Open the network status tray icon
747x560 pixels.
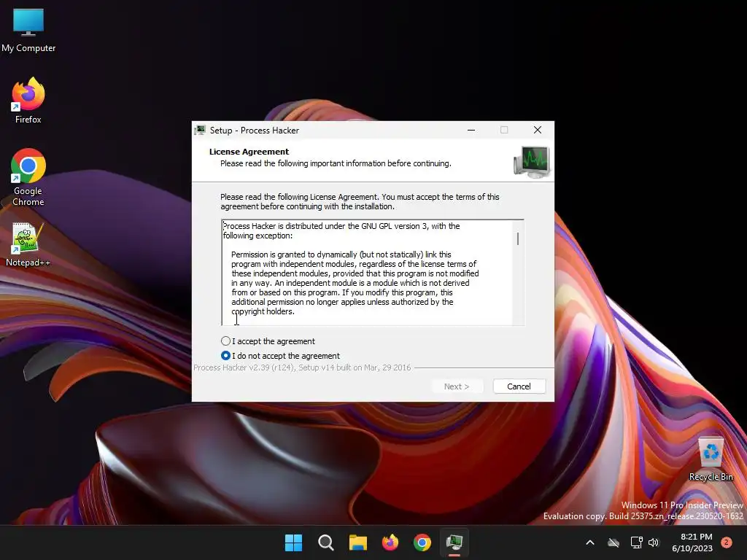pyautogui.click(x=636, y=542)
